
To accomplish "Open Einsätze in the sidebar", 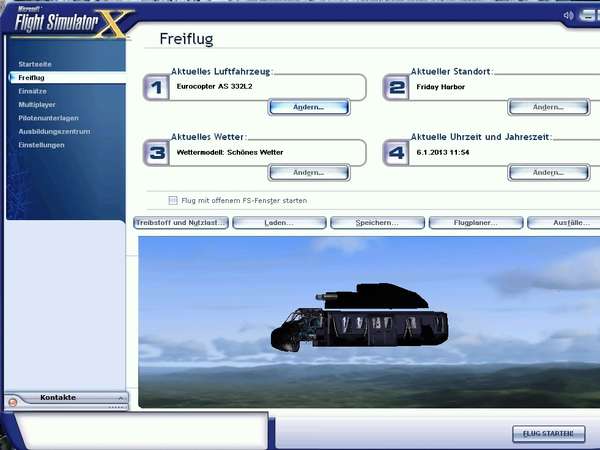I will [33, 91].
